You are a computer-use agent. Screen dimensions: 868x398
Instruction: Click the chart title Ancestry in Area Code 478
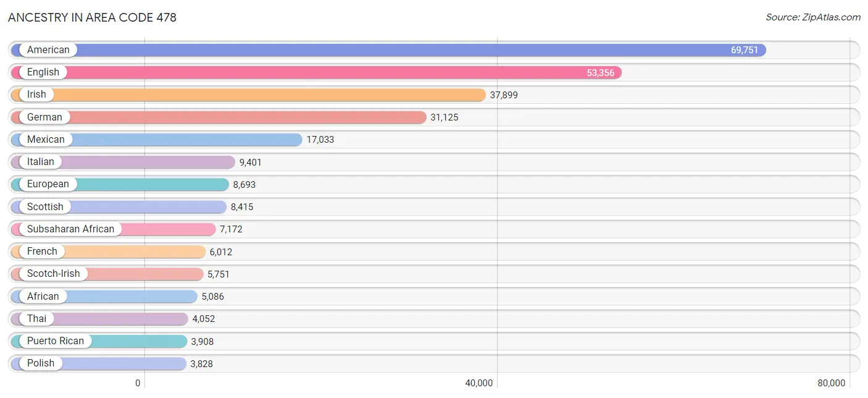92,17
